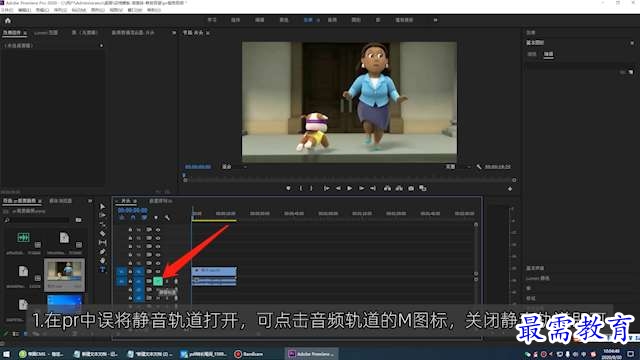Click the Export Frame camera icon
Image resolution: width=640 pixels, height=360 pixels.
pos(411,188)
